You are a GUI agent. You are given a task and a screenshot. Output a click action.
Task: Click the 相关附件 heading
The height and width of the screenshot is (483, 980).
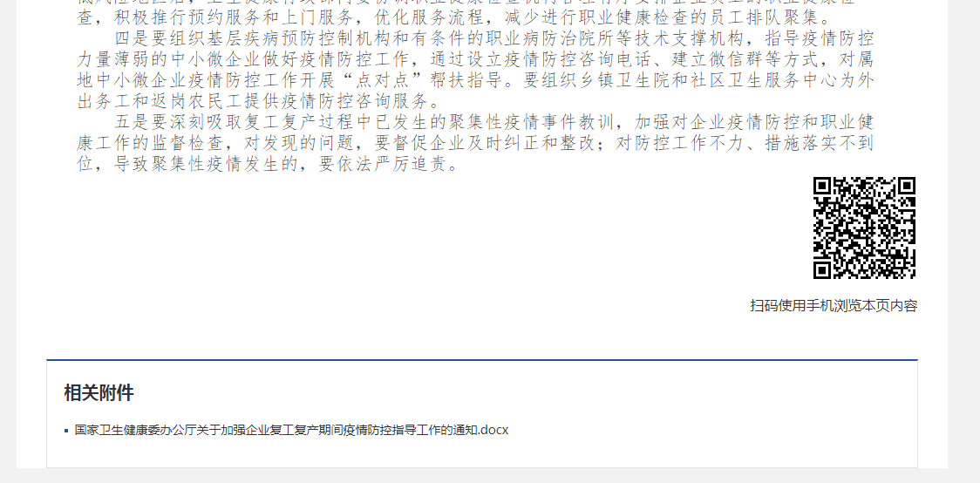pos(99,393)
